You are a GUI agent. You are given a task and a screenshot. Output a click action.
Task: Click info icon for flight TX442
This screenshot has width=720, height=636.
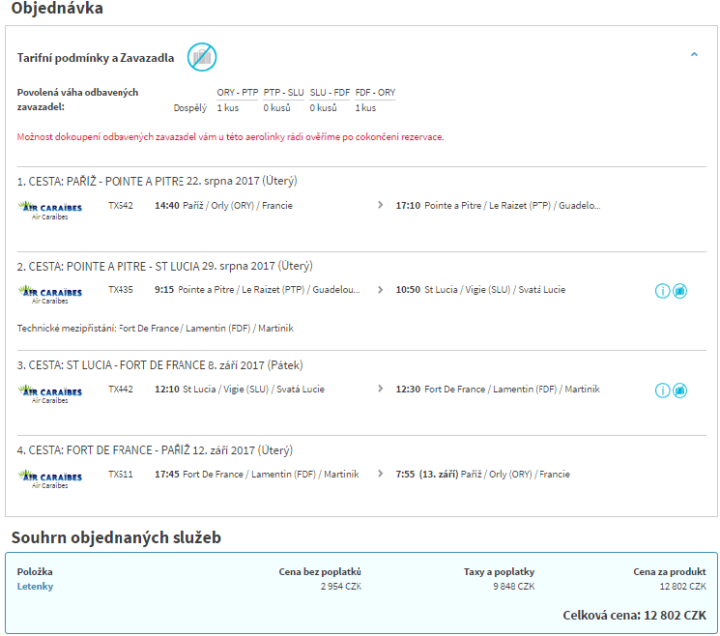click(x=662, y=390)
